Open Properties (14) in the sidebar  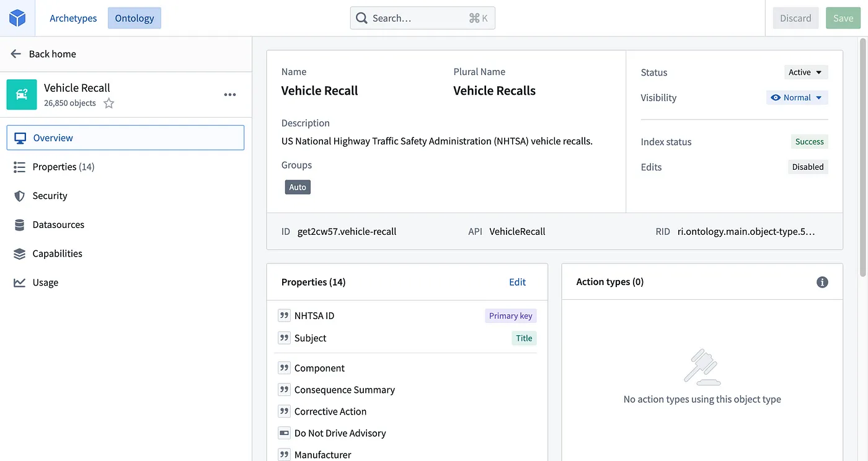coord(125,167)
